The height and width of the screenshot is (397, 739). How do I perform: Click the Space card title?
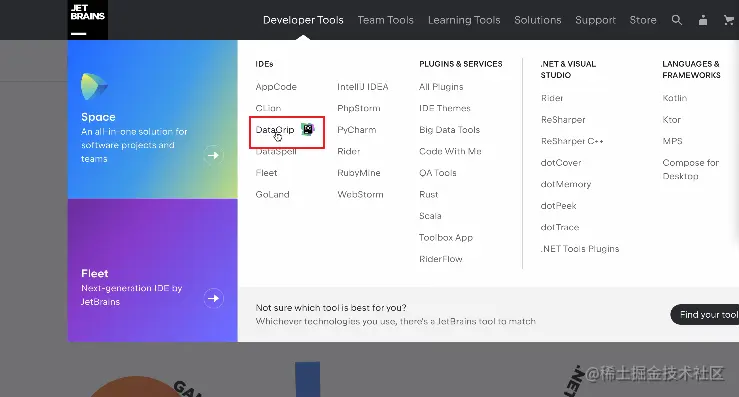point(98,117)
